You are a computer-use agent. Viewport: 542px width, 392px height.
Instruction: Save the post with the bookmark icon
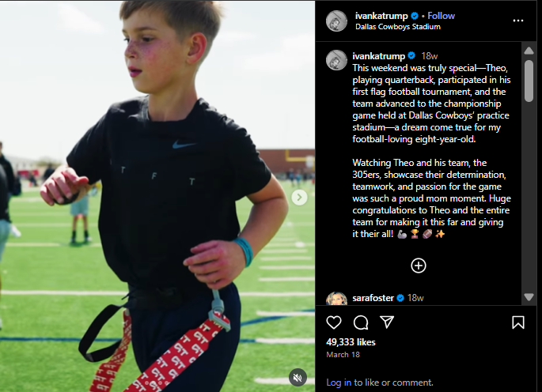[517, 322]
